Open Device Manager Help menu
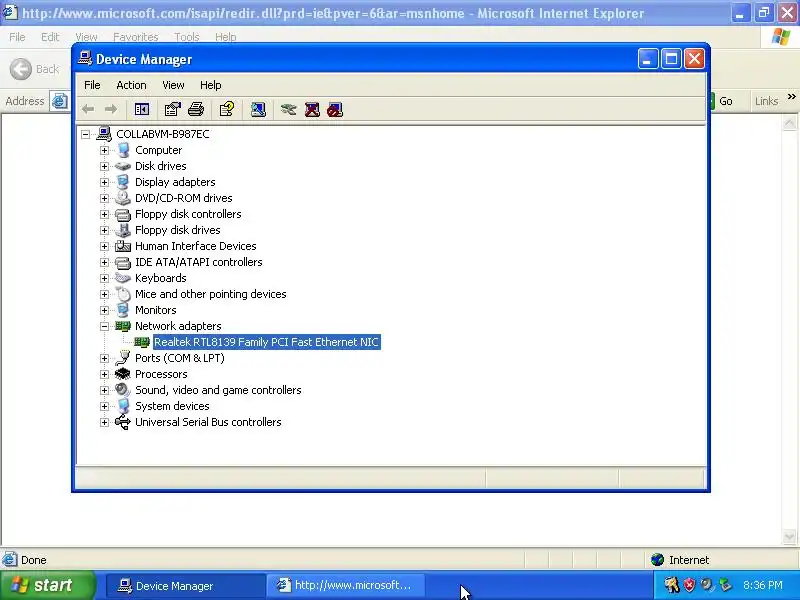 (210, 85)
